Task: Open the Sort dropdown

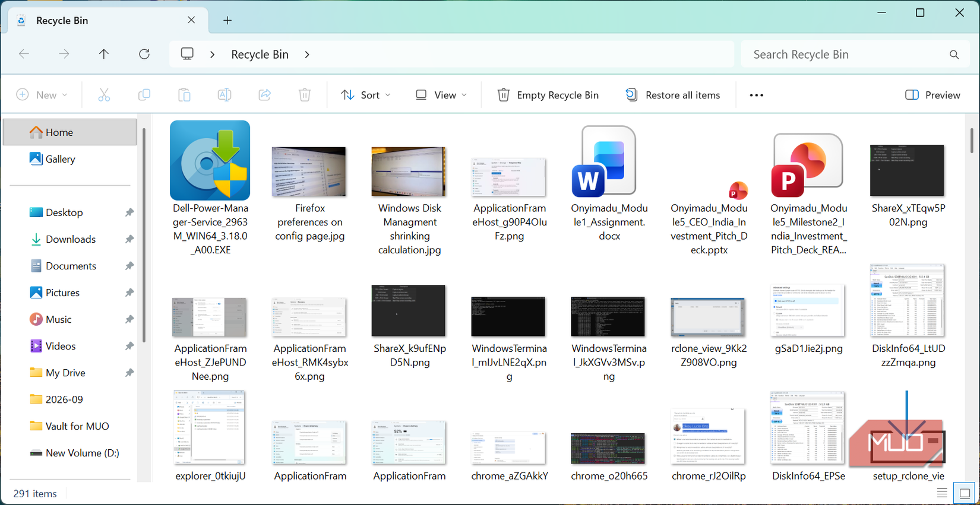Action: tap(366, 95)
